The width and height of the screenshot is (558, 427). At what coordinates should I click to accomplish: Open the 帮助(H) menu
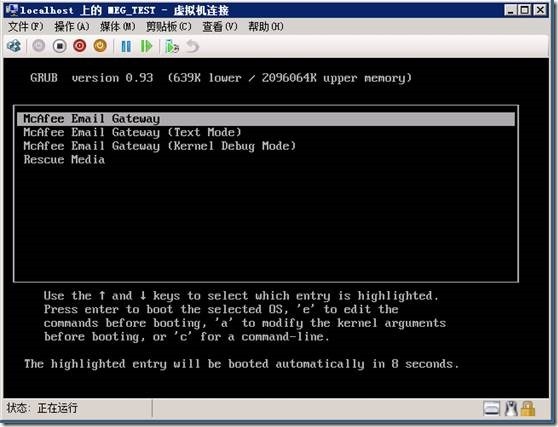pyautogui.click(x=266, y=27)
